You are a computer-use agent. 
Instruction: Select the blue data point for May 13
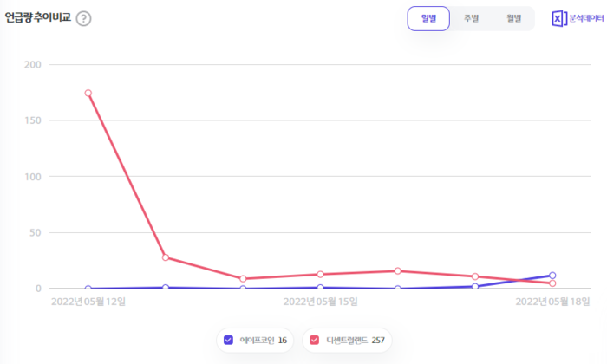point(165,288)
